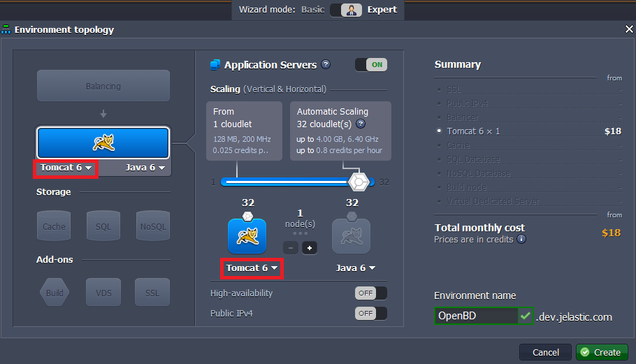Select the Cache storage icon
636x364 pixels.
tap(54, 226)
